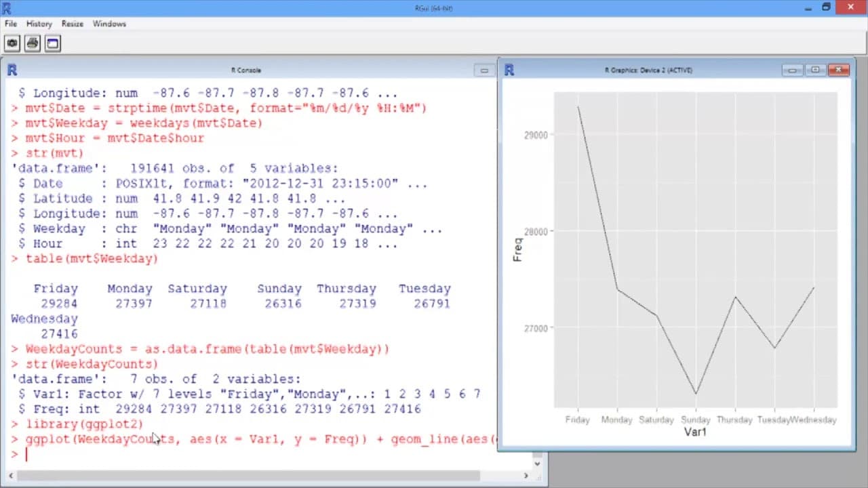Screen dimensions: 868x488
Task: Click the RGui application R logo icon
Action: pos(7,7)
